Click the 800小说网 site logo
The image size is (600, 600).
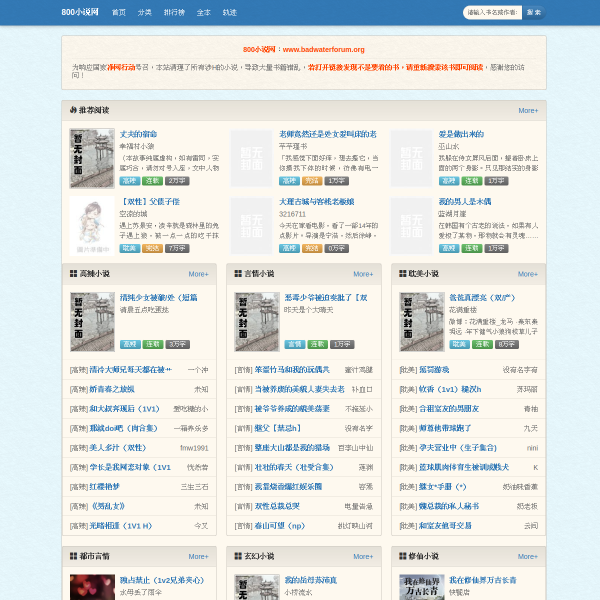coord(80,12)
